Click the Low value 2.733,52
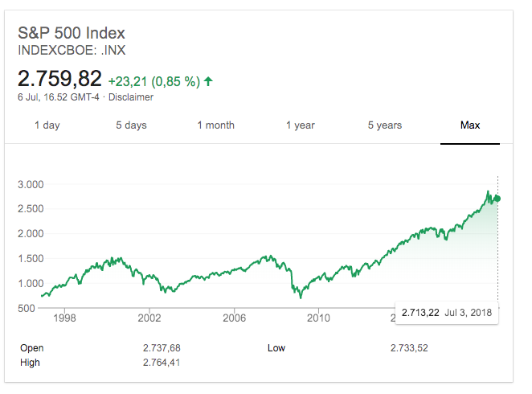532x394 pixels. click(407, 348)
